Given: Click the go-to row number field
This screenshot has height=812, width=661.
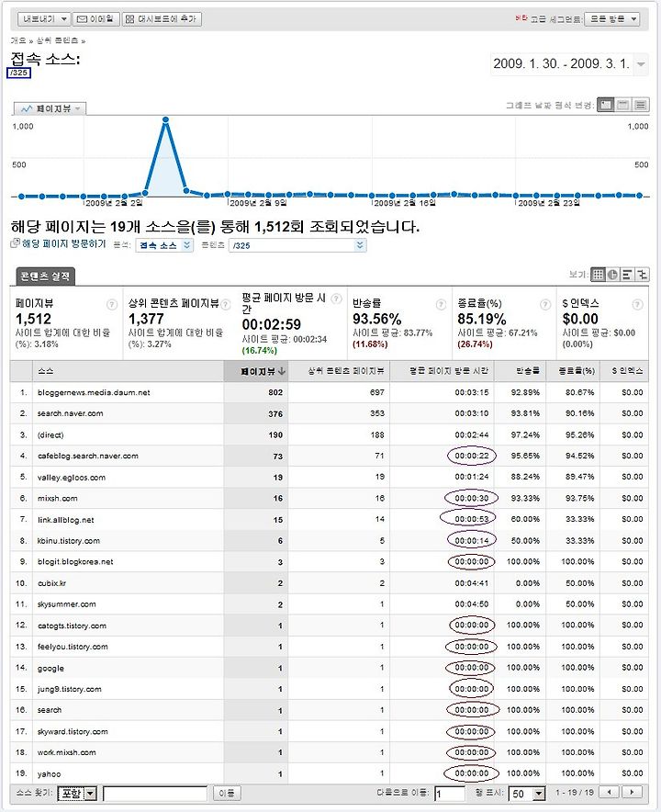Looking at the screenshot, I should (x=450, y=794).
